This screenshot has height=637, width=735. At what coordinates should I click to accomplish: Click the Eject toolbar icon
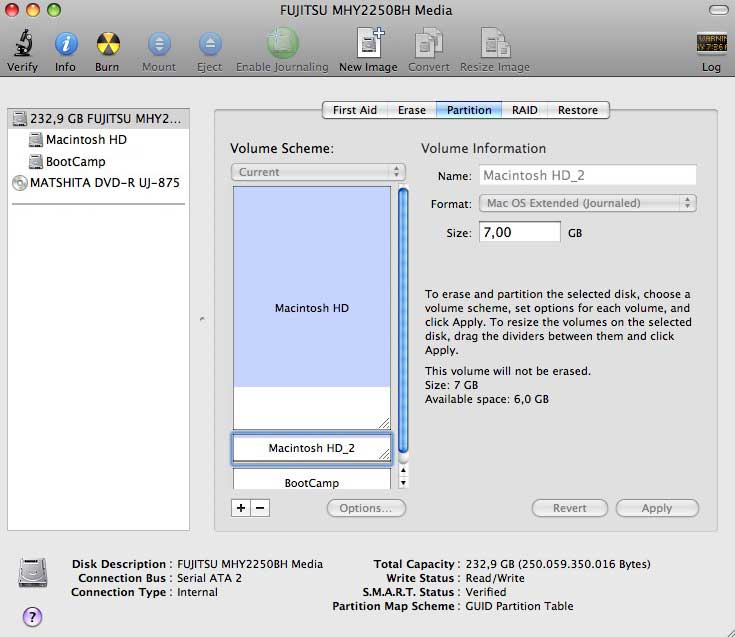point(210,44)
